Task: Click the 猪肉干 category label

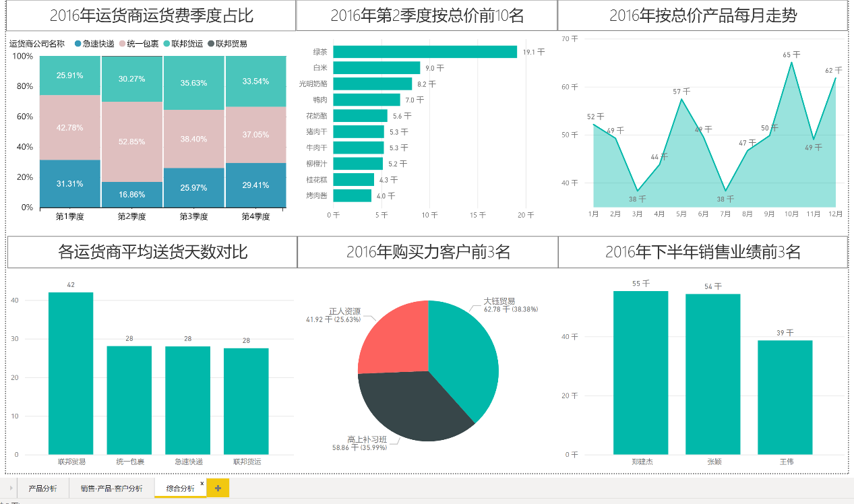Action: 317,131
